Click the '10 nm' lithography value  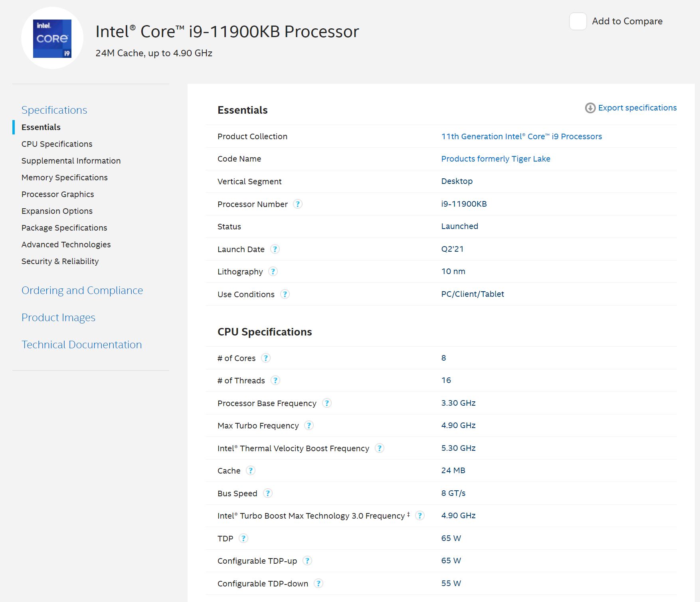[x=453, y=271]
